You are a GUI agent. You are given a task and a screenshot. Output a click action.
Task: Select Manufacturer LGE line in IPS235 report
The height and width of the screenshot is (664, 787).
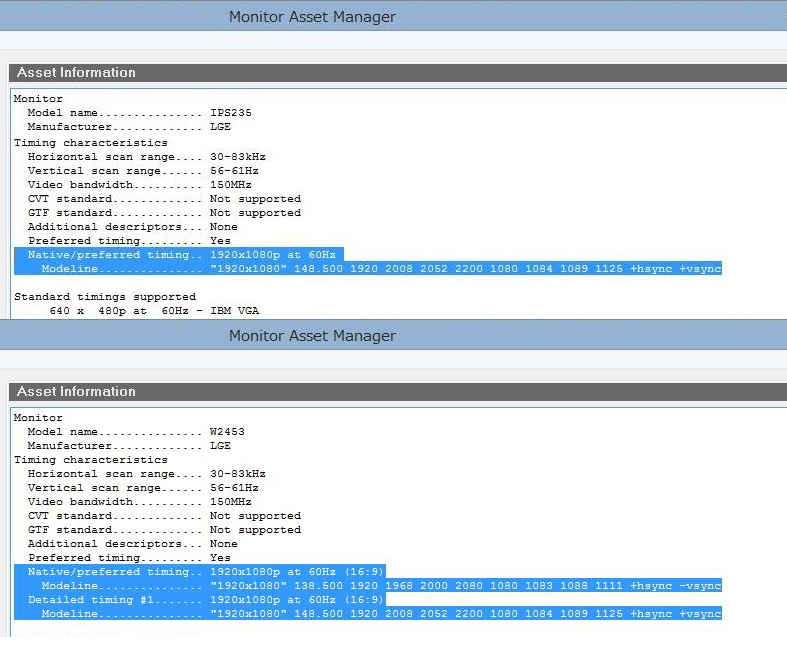129,127
